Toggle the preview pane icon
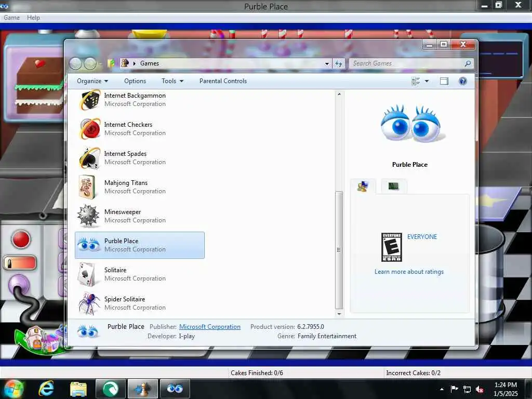The height and width of the screenshot is (399, 532). click(x=444, y=81)
